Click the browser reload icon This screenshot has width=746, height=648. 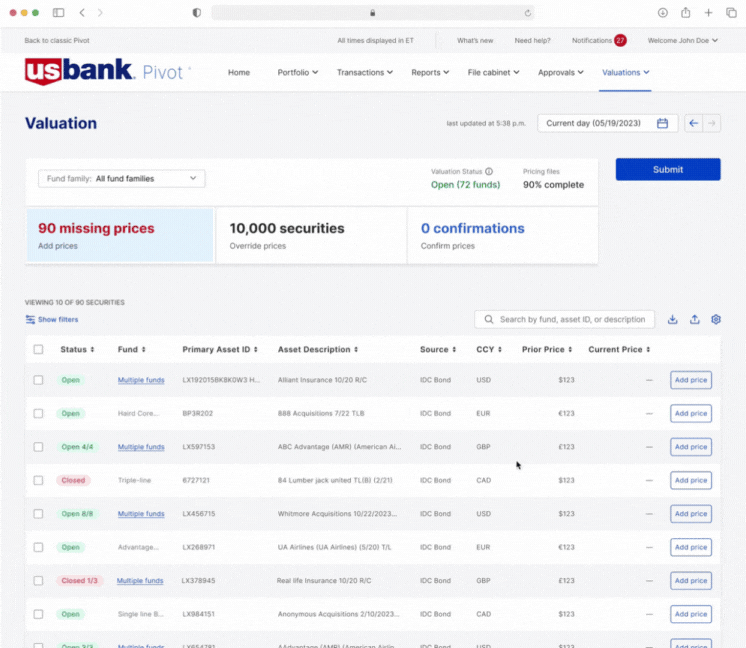click(528, 13)
